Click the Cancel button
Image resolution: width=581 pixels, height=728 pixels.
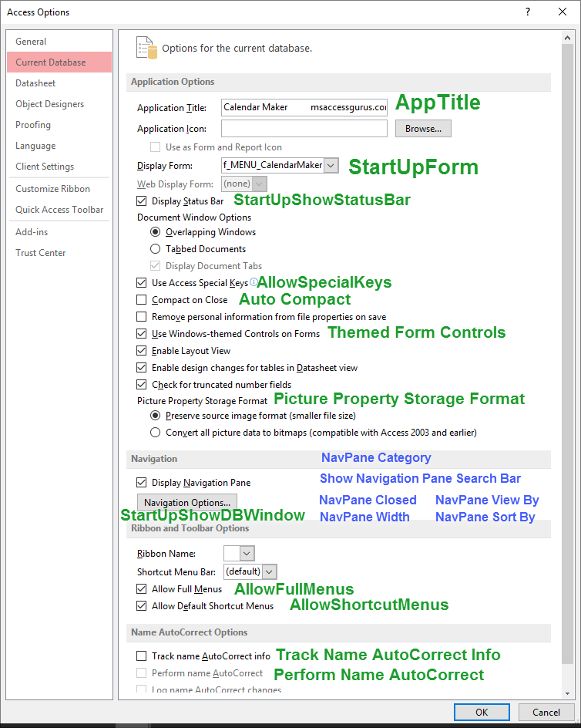(546, 713)
